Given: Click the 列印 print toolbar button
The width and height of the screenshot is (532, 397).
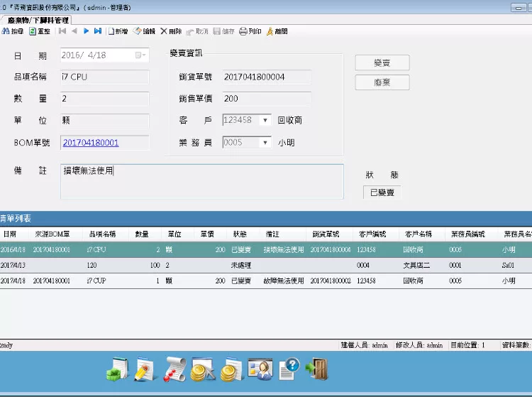Looking at the screenshot, I should [250, 31].
